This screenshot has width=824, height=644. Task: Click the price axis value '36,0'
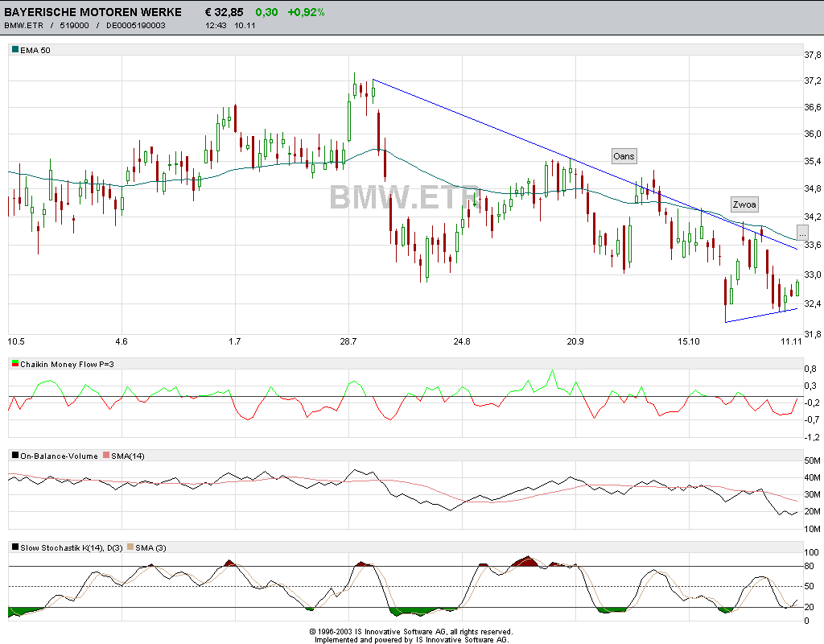pyautogui.click(x=813, y=134)
